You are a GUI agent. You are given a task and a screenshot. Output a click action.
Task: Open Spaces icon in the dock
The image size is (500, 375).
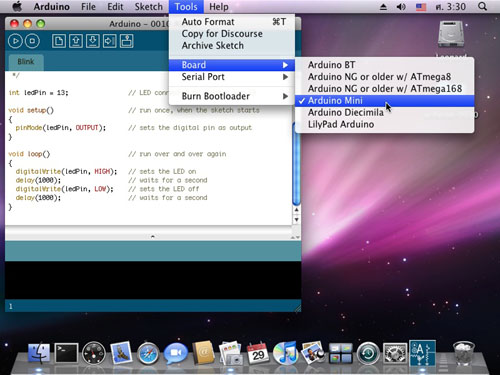pyautogui.click(x=340, y=353)
